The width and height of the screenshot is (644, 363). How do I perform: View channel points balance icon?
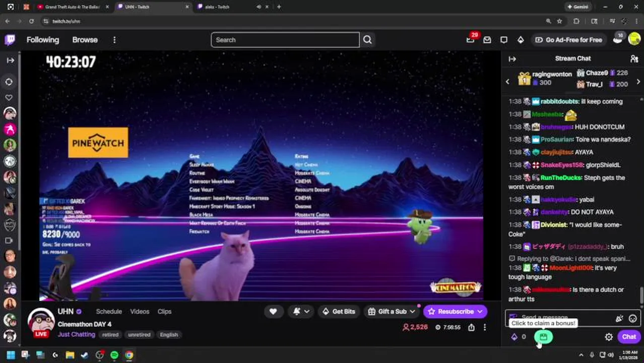coord(514,337)
